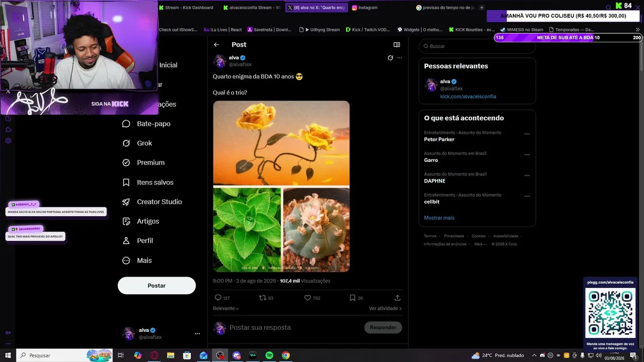Click the Buscar search field

tap(477, 46)
